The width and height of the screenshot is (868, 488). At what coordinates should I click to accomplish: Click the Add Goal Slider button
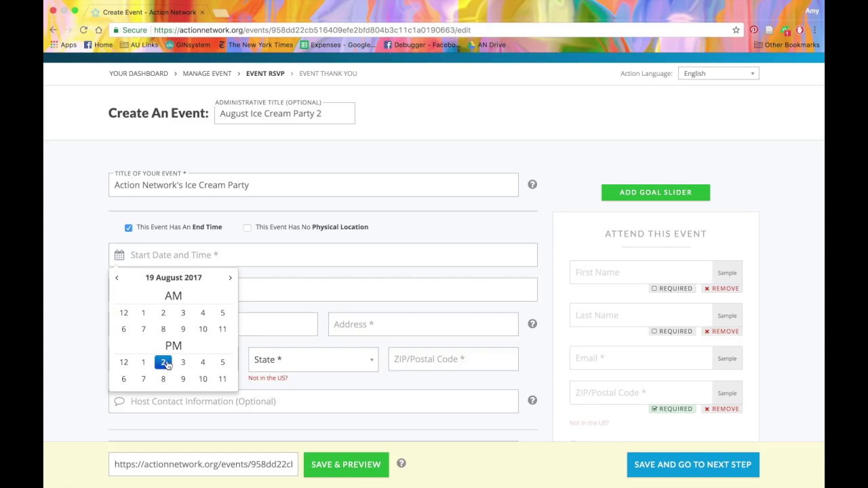pos(656,192)
